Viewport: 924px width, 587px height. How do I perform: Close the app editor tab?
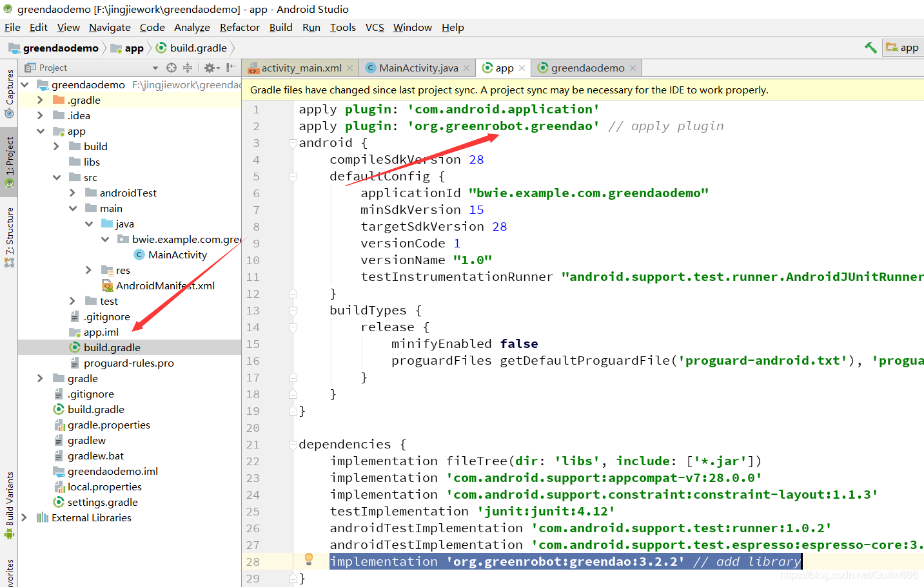coord(522,68)
